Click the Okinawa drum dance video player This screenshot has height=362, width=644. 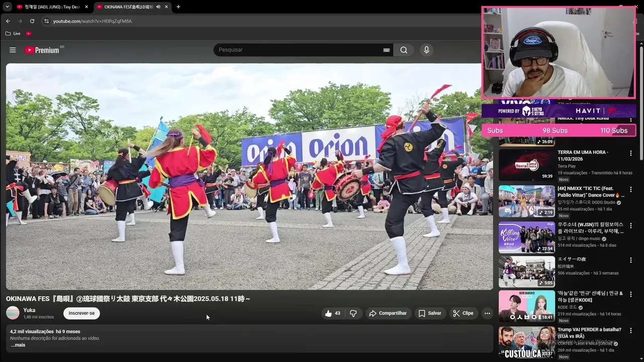[250, 176]
